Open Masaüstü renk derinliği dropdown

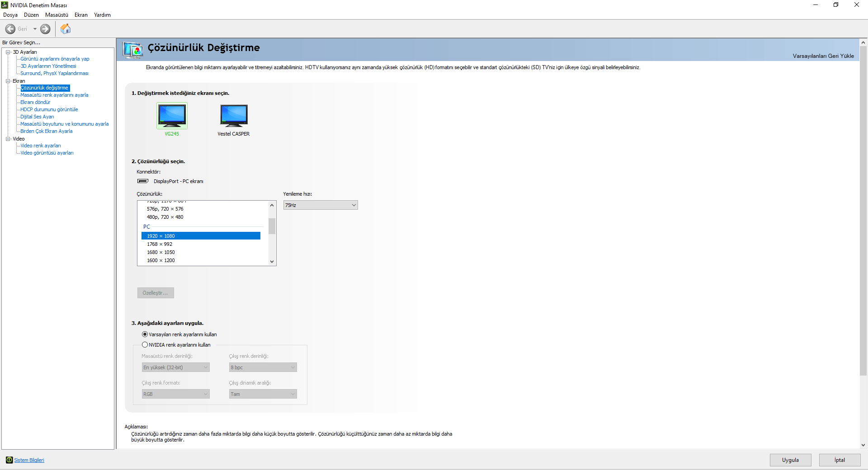point(175,367)
